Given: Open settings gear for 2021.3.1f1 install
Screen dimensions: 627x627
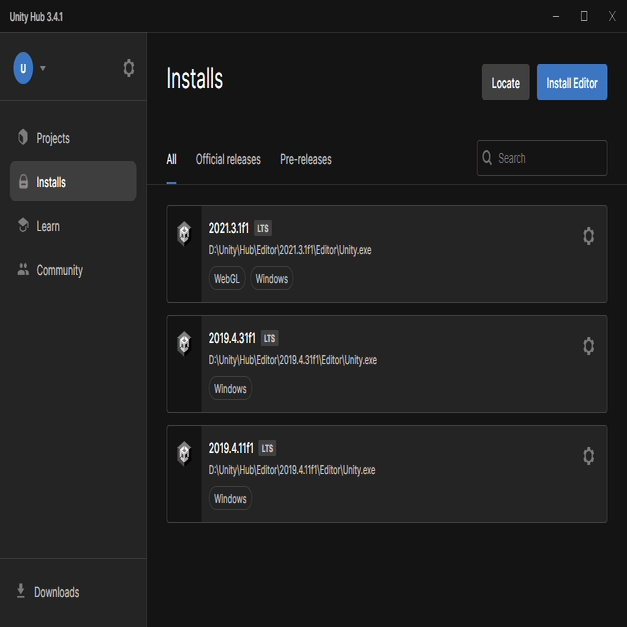Looking at the screenshot, I should [588, 236].
